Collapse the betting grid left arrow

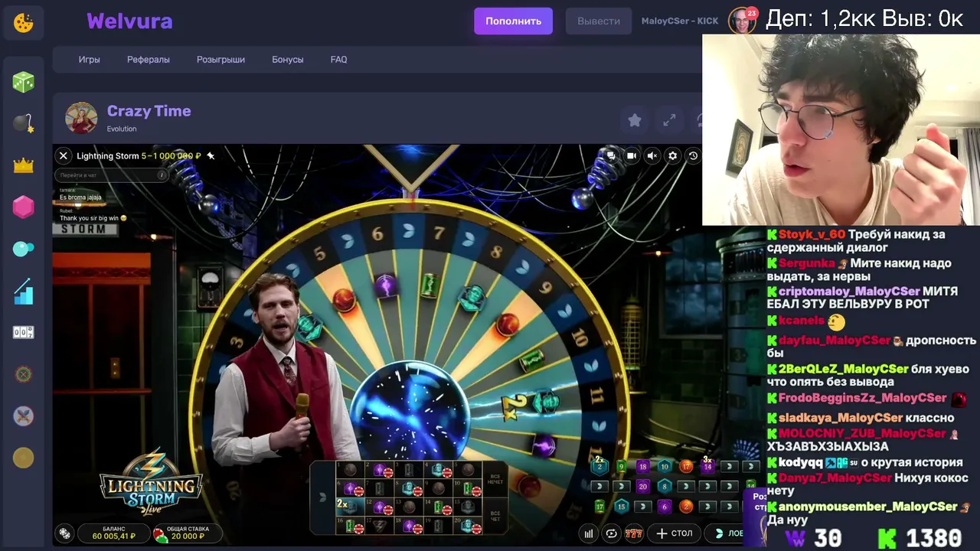tap(323, 497)
